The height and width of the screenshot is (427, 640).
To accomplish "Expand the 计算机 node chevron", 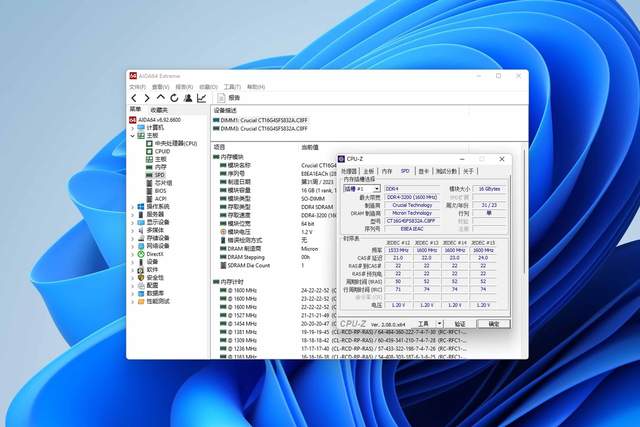I will [x=133, y=128].
